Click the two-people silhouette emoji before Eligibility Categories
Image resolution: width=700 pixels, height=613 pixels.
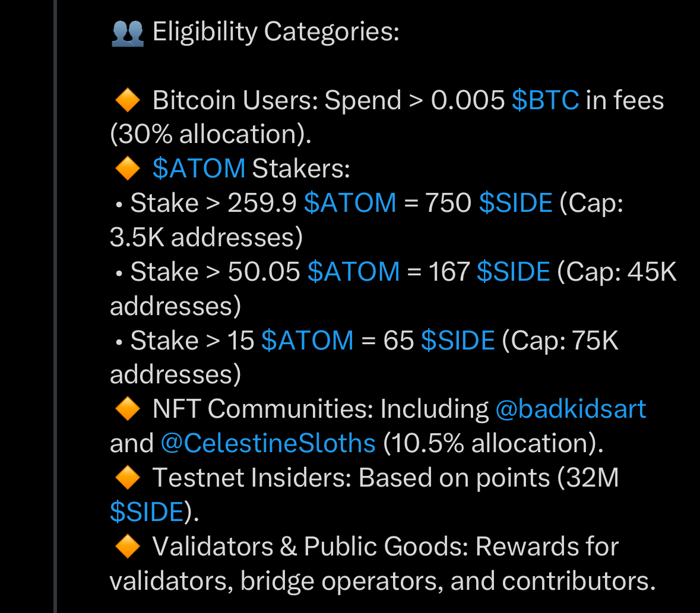(127, 32)
